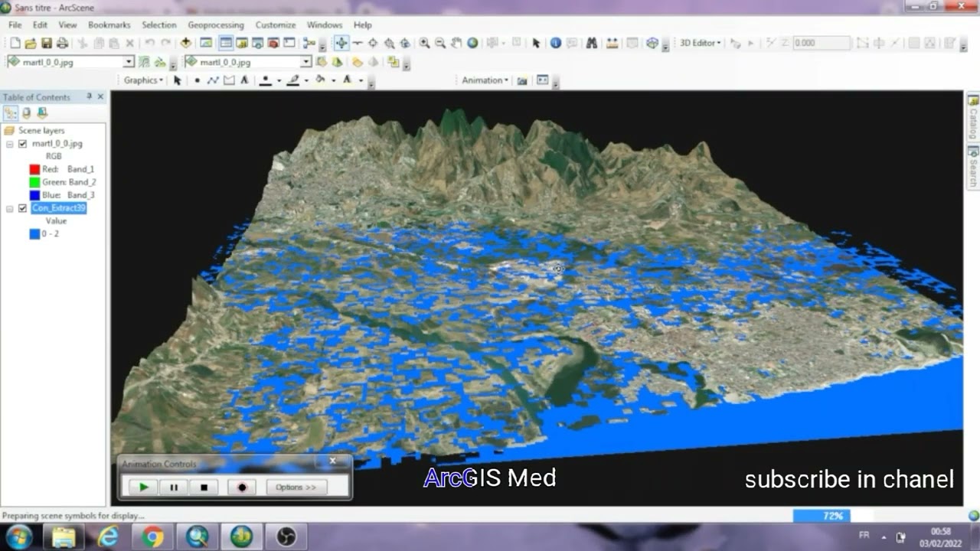Open the Geoprocessing menu
This screenshot has height=551, width=980.
(216, 25)
